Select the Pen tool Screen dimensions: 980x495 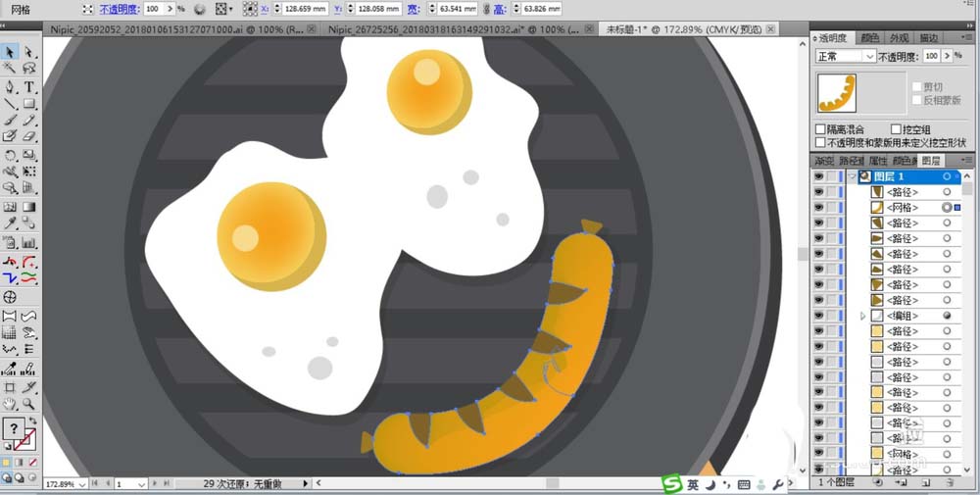click(x=10, y=87)
